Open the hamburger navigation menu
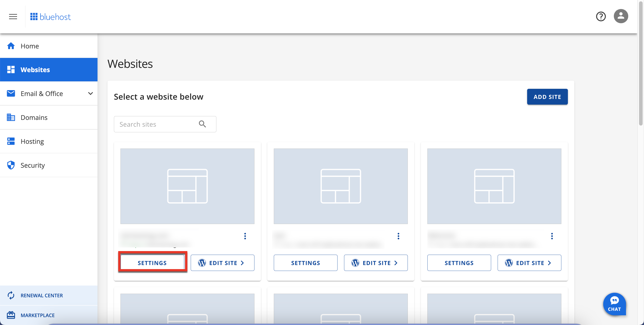Viewport: 644px width, 325px height. click(13, 17)
